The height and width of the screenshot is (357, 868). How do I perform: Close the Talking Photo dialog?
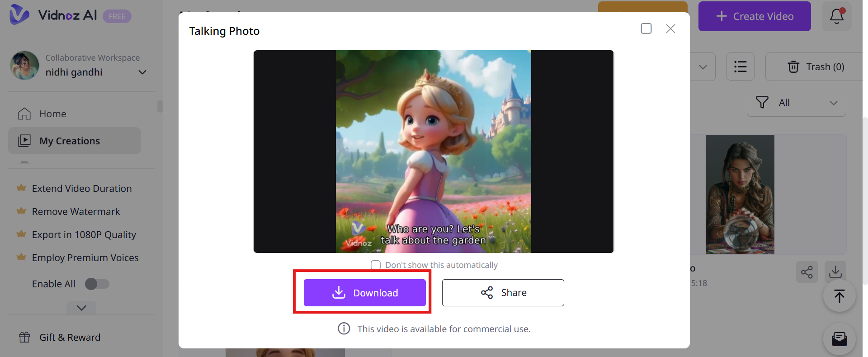coord(670,29)
